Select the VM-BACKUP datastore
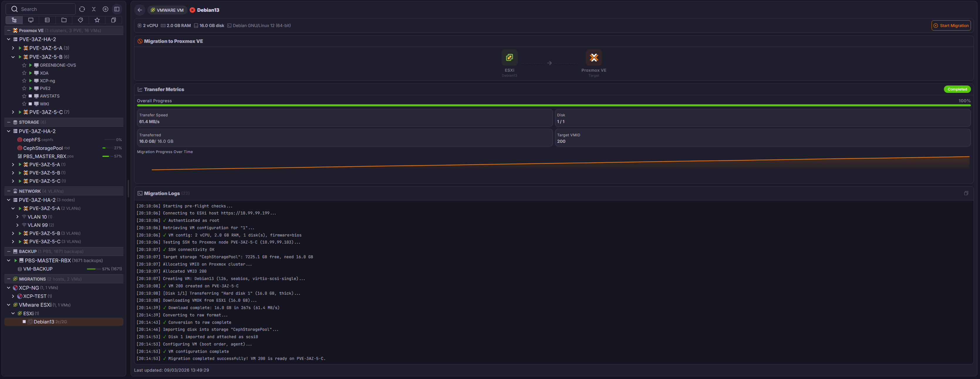The width and height of the screenshot is (980, 379). (x=64, y=269)
